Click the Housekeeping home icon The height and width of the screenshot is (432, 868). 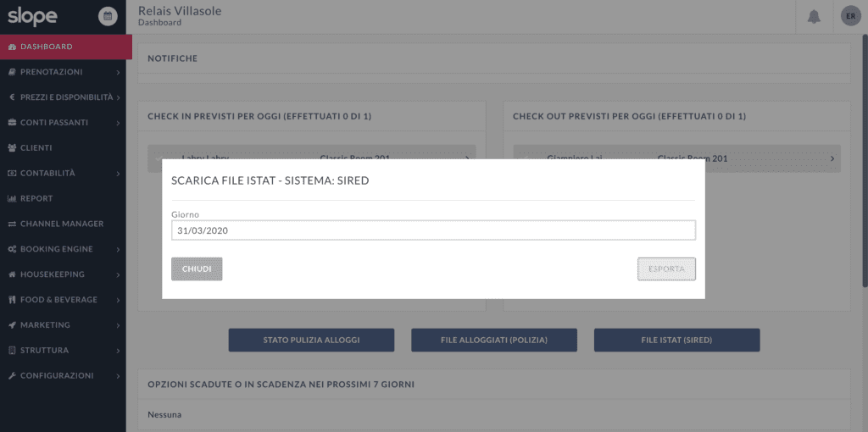pyautogui.click(x=13, y=274)
